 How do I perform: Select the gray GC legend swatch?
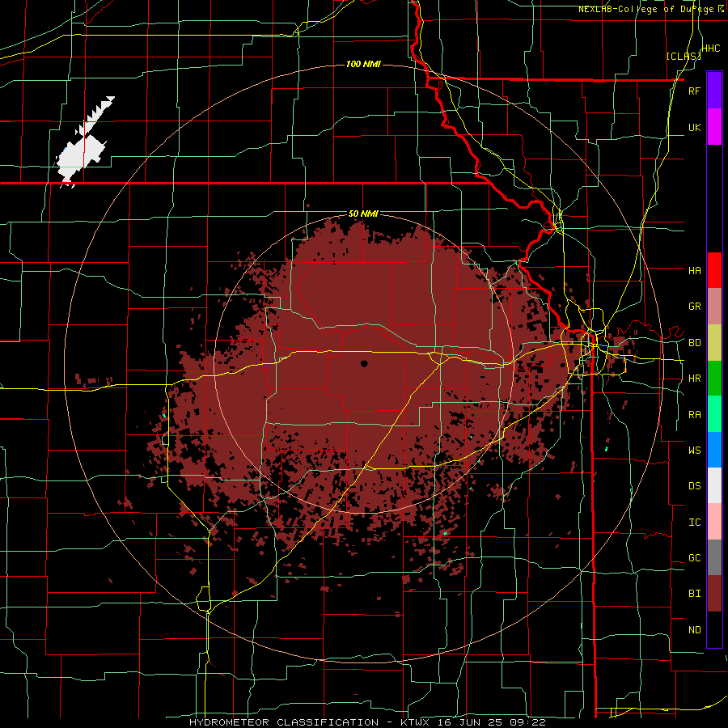[714, 557]
